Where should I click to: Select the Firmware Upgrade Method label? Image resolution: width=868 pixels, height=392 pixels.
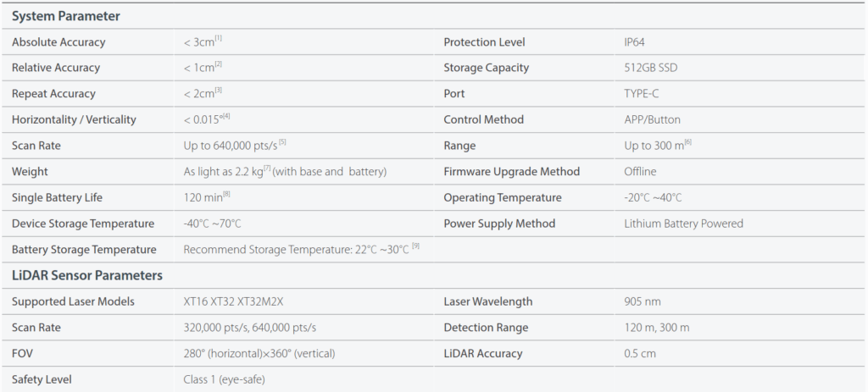[x=511, y=172]
